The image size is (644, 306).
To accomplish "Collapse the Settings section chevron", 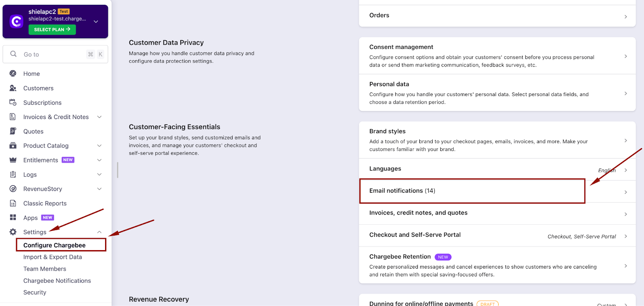I will pos(99,232).
